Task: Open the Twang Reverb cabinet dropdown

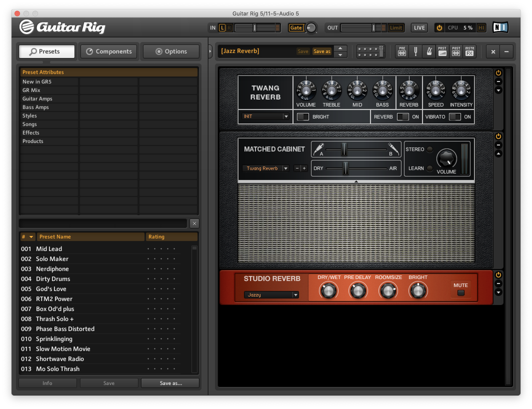Action: (x=265, y=168)
